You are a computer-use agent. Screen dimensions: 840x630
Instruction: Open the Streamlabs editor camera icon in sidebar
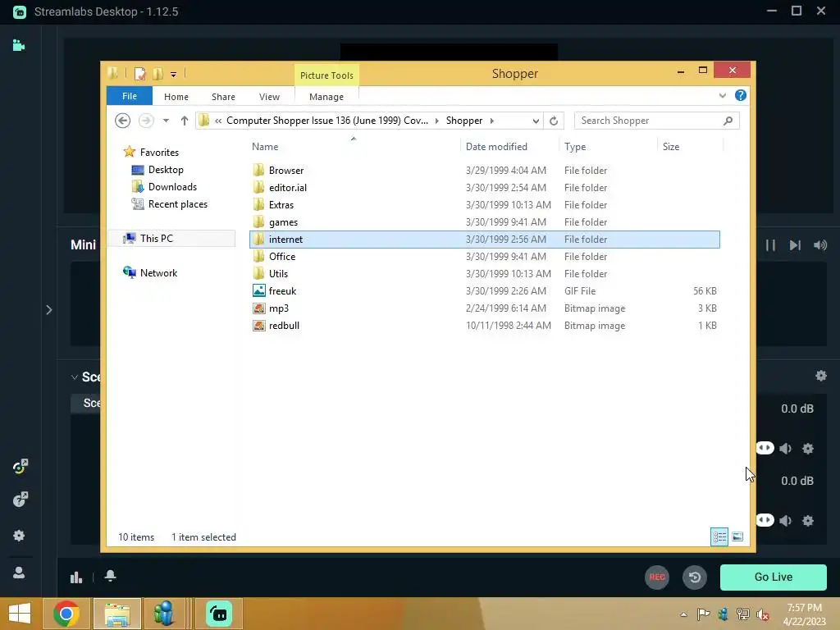pos(19,46)
